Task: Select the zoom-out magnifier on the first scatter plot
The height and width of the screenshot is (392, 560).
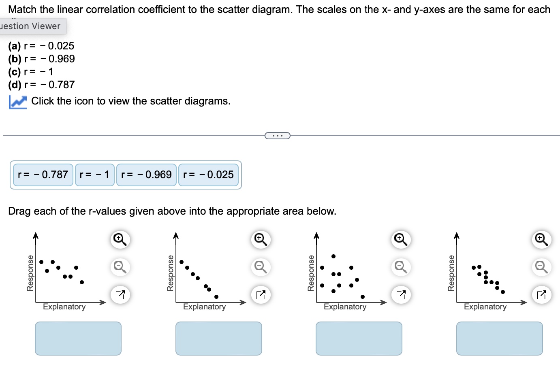Action: pyautogui.click(x=120, y=267)
